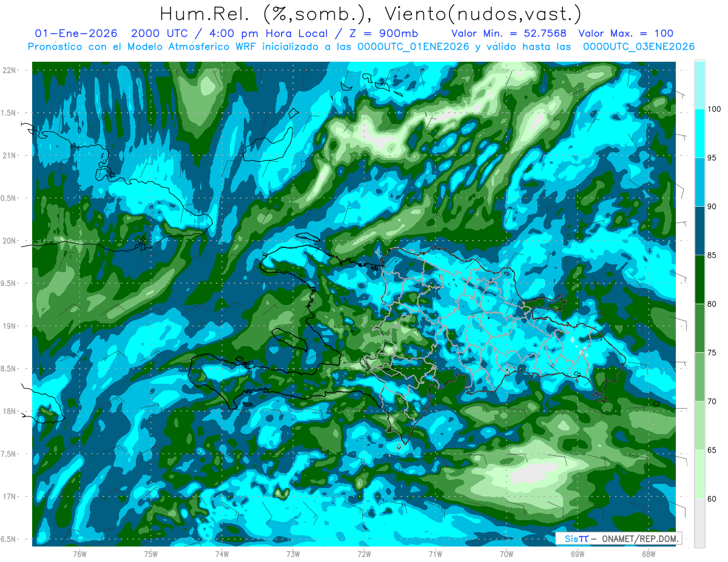This screenshot has height=562, width=728.
Task: Click the 76W longitude label
Action: coord(79,554)
